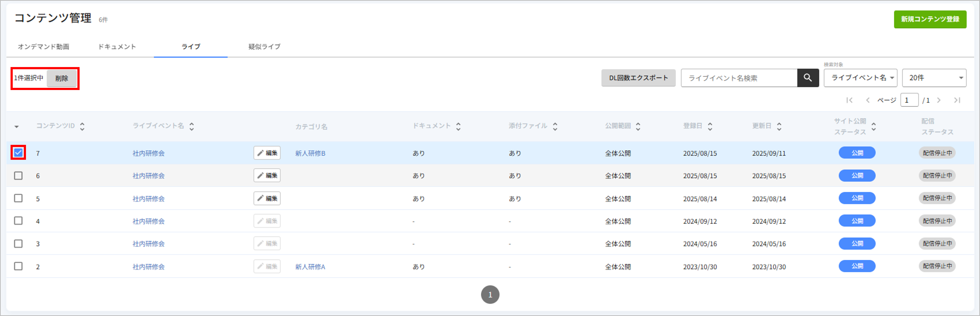This screenshot has width=980, height=316.
Task: Sort by 公開範囲 column arrows
Action: coord(638,126)
